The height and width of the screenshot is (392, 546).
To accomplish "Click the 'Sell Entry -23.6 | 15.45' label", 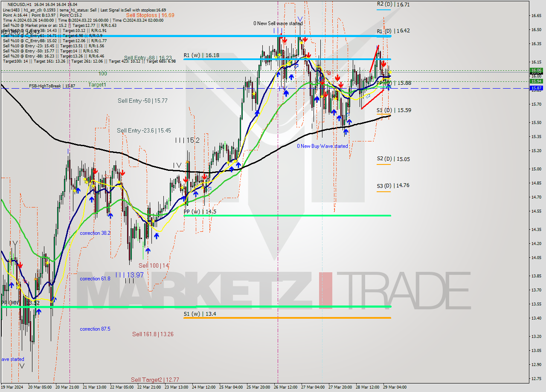I will coord(144,131).
